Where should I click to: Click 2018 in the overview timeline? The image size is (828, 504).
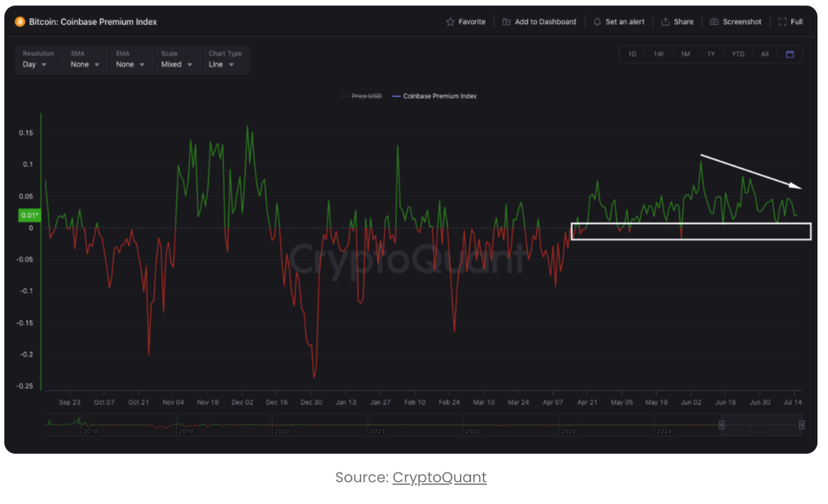click(x=90, y=431)
